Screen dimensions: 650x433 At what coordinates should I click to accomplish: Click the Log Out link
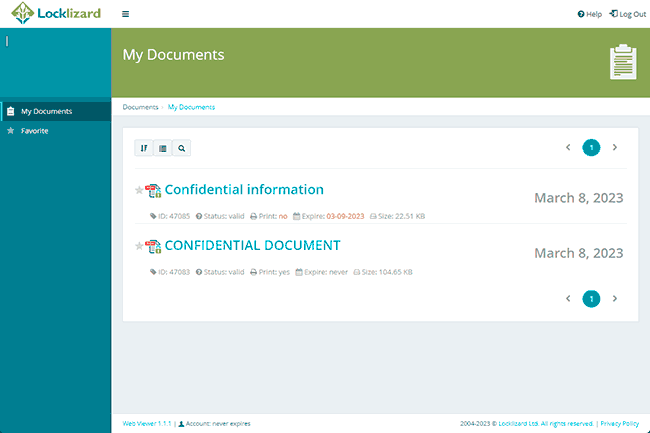[628, 14]
